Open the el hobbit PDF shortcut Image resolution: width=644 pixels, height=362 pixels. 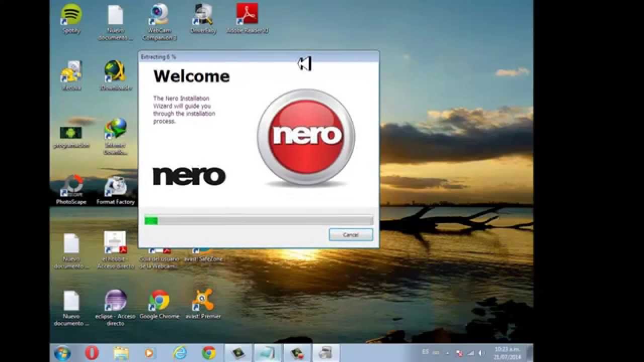[115, 250]
